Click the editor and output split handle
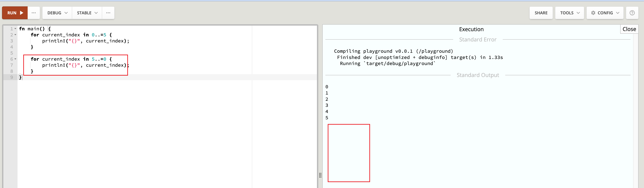Viewport: 644px width, 188px height. tap(320, 175)
